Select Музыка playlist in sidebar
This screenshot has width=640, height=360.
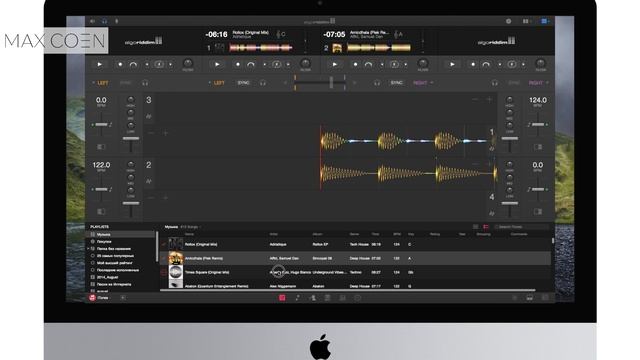121,235
